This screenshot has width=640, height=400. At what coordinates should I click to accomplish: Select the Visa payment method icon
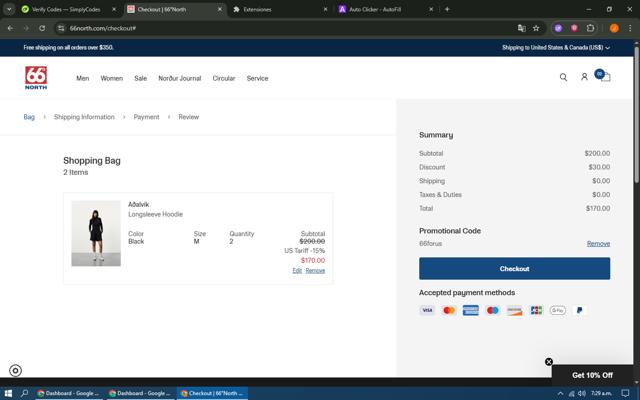[x=427, y=310]
